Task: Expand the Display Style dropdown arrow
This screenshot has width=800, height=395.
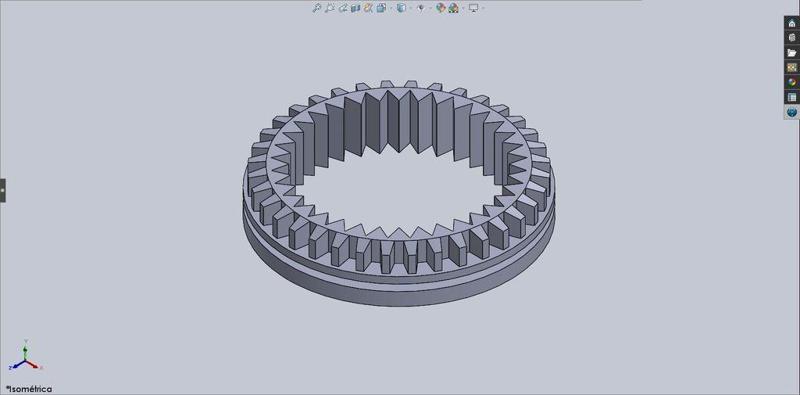Action: click(411, 8)
